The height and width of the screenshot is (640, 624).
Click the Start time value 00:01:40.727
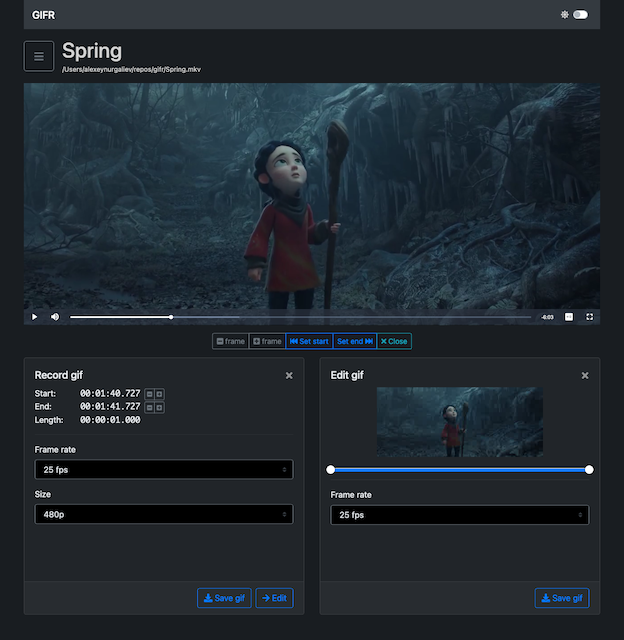[x=110, y=393]
